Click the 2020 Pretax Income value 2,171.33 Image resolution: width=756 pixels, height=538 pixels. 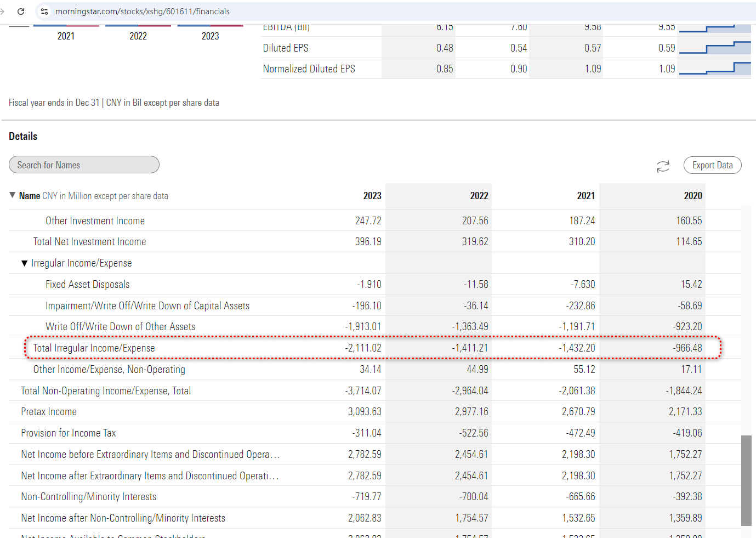click(x=685, y=412)
